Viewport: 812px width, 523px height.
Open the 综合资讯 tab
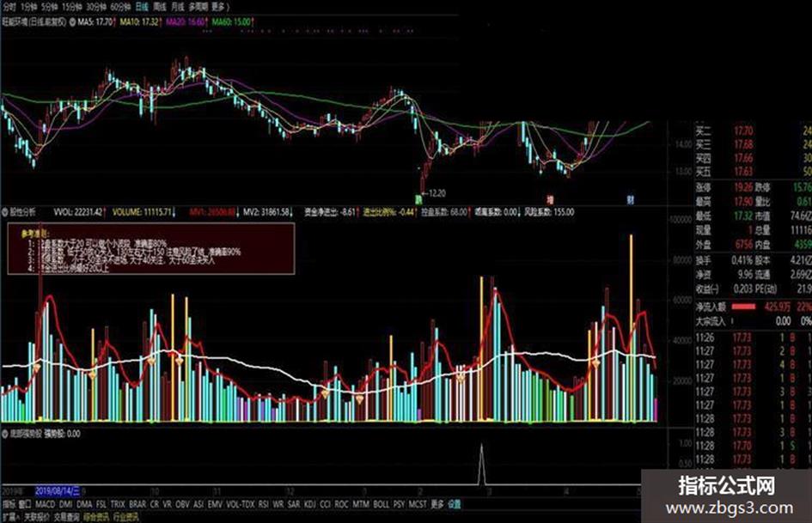pos(95,516)
